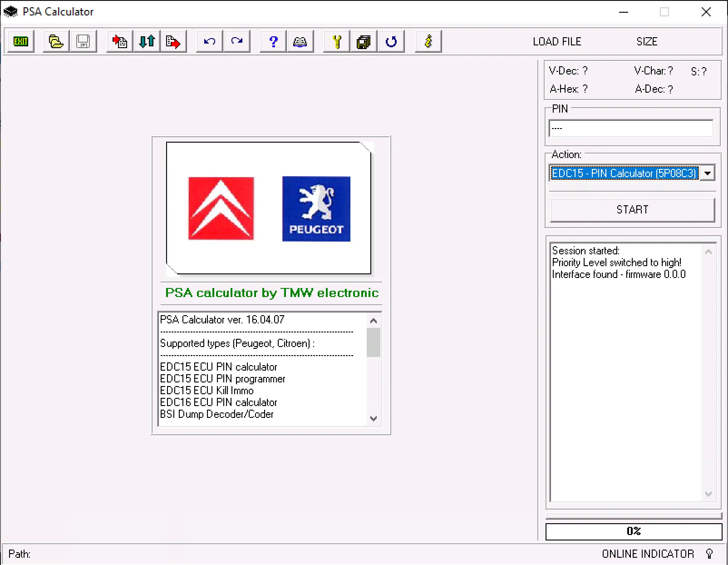
Task: Click scroll up arrow in session log
Action: pos(708,252)
